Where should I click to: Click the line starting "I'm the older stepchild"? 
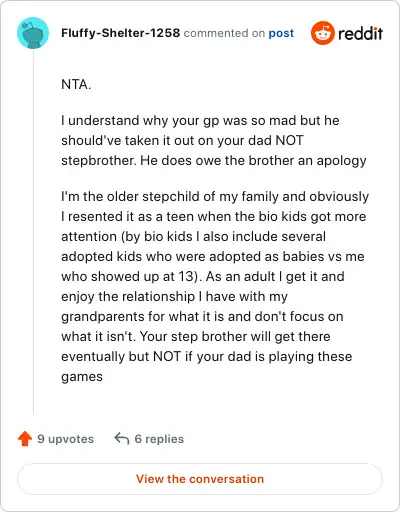(215, 196)
